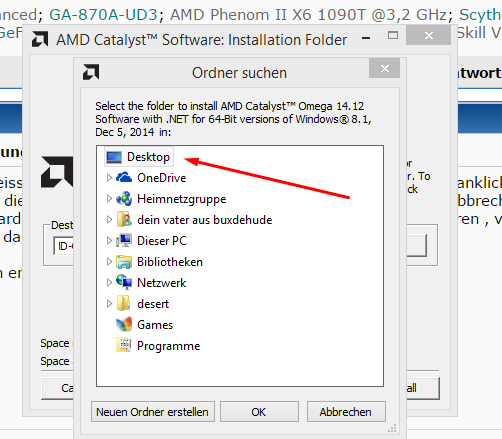The width and height of the screenshot is (502, 439).
Task: Click the Programme folder icon
Action: pos(124,345)
